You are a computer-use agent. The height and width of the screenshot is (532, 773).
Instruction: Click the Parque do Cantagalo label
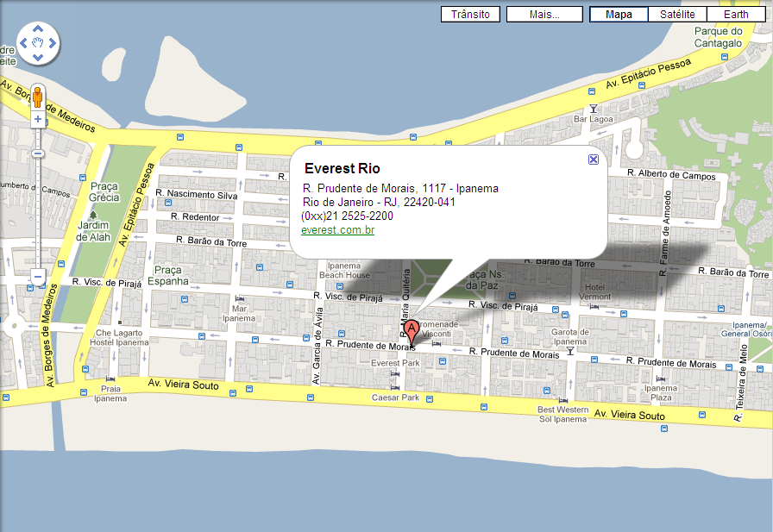(719, 37)
